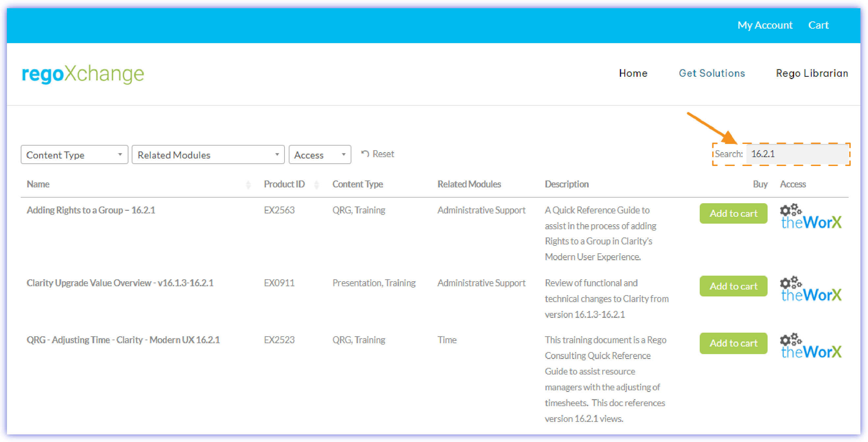Select the EX0911 product ID cell
Screen dimensions: 868x442
click(279, 283)
